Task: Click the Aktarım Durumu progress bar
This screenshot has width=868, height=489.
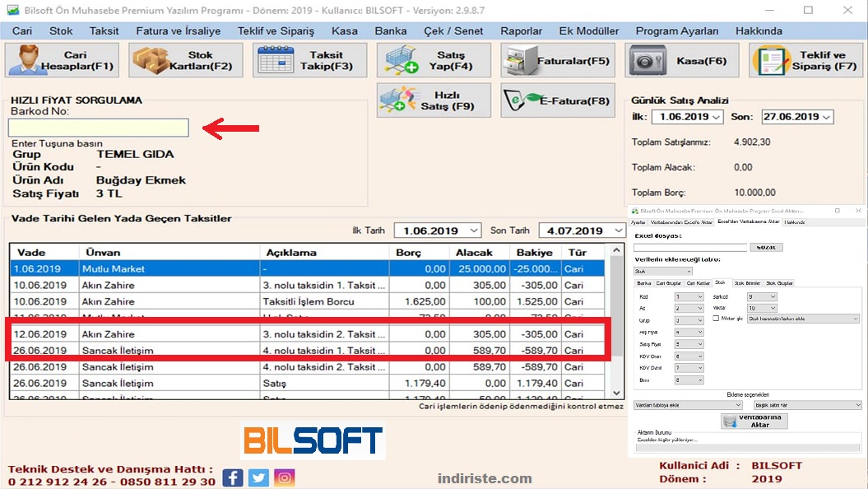Action: (x=748, y=448)
